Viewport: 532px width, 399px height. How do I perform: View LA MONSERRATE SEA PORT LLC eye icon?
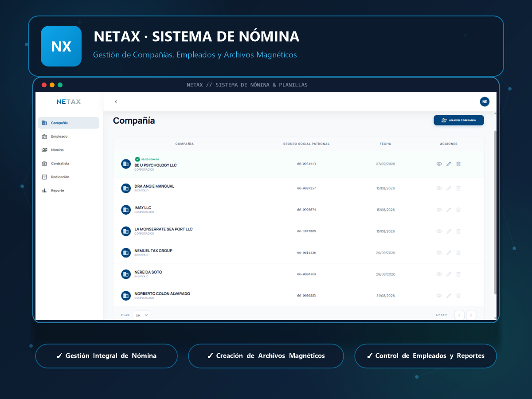click(439, 231)
